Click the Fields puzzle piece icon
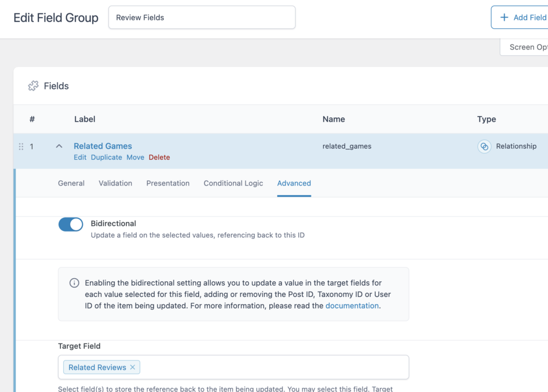Screen dimensions: 548x392 pos(33,86)
